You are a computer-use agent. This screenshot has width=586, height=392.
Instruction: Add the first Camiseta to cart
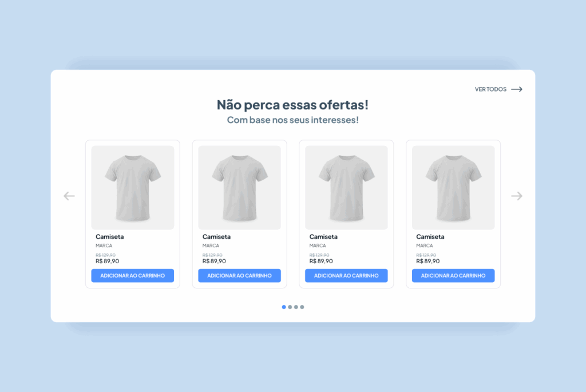tap(133, 276)
